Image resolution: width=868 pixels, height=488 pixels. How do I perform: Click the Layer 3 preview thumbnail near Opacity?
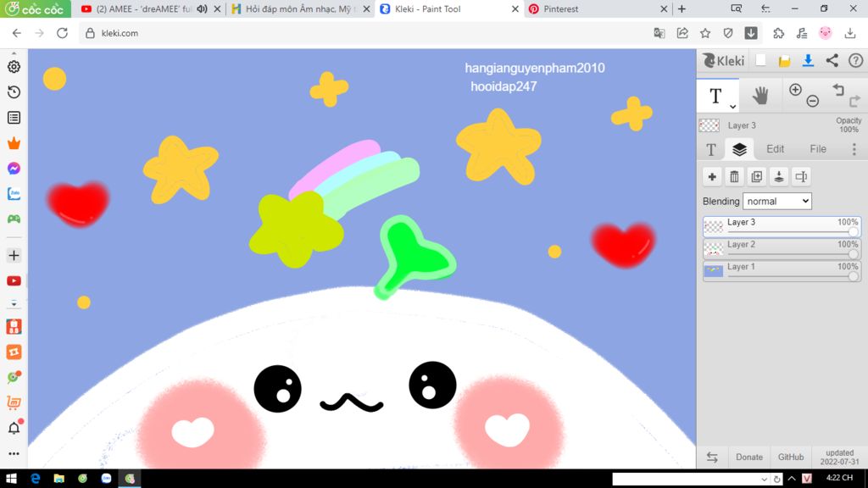[709, 125]
